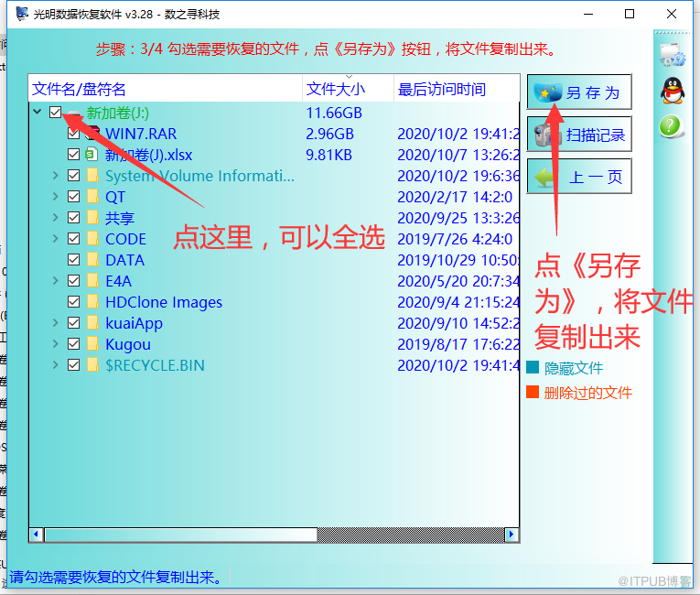This screenshot has height=595, width=700.
Task: Uncheck the $RECYCLE.BIN checkbox
Action: 74,365
